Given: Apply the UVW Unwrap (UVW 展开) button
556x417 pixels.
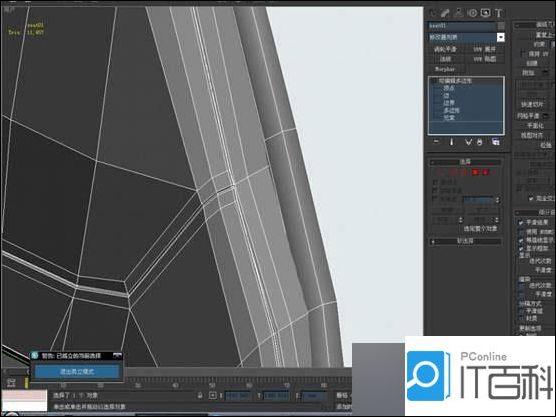Looking at the screenshot, I should click(x=485, y=49).
